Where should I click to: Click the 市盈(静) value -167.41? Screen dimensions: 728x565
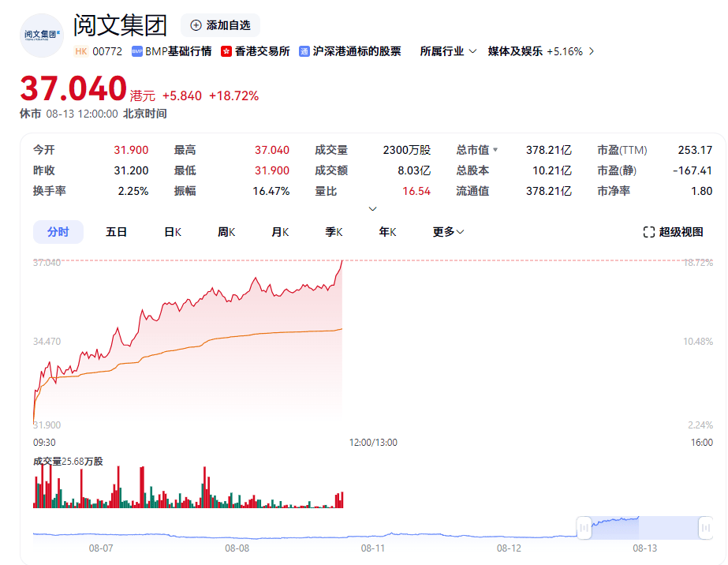pos(693,170)
